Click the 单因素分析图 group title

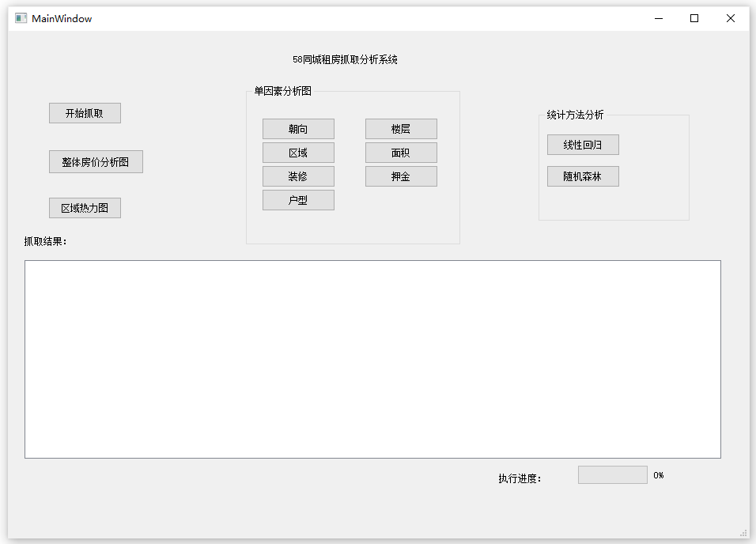coord(283,91)
